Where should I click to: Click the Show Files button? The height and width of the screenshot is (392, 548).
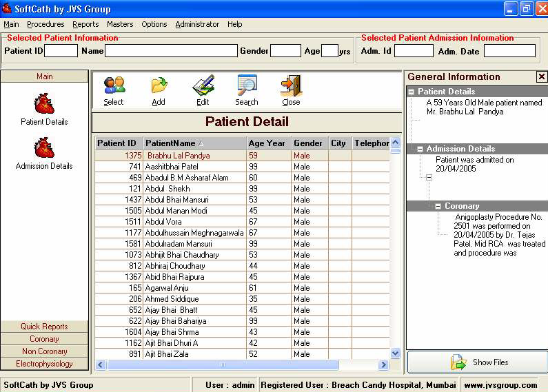coord(477,362)
